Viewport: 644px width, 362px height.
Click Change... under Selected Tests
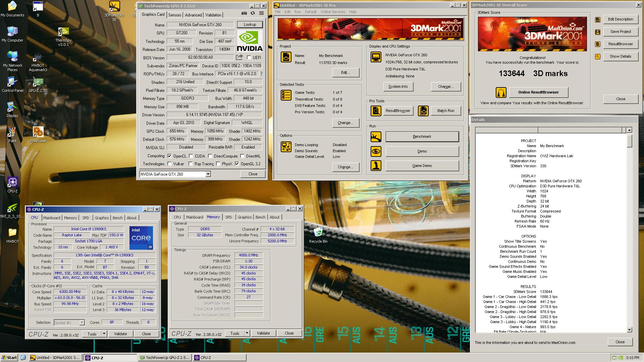(345, 123)
